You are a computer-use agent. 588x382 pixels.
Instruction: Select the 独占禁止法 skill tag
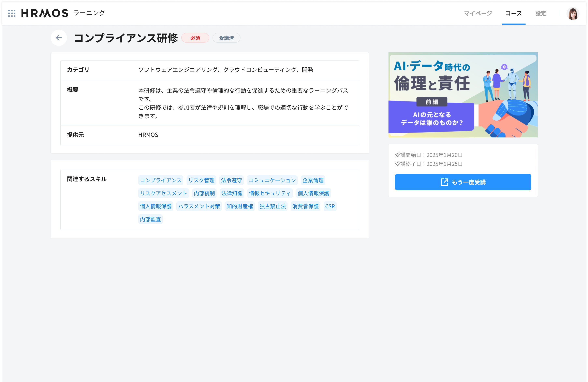(x=273, y=206)
